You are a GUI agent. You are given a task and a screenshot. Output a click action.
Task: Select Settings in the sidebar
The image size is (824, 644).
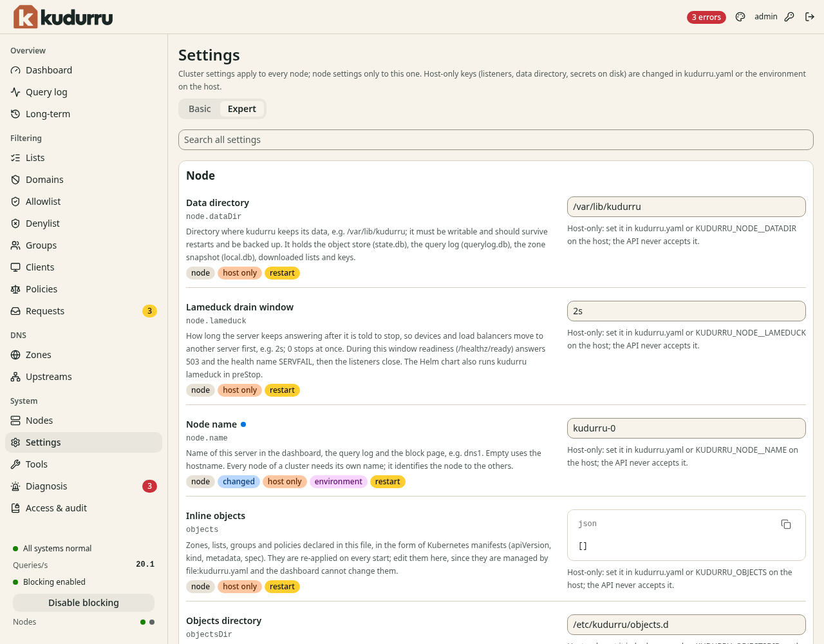pos(84,442)
